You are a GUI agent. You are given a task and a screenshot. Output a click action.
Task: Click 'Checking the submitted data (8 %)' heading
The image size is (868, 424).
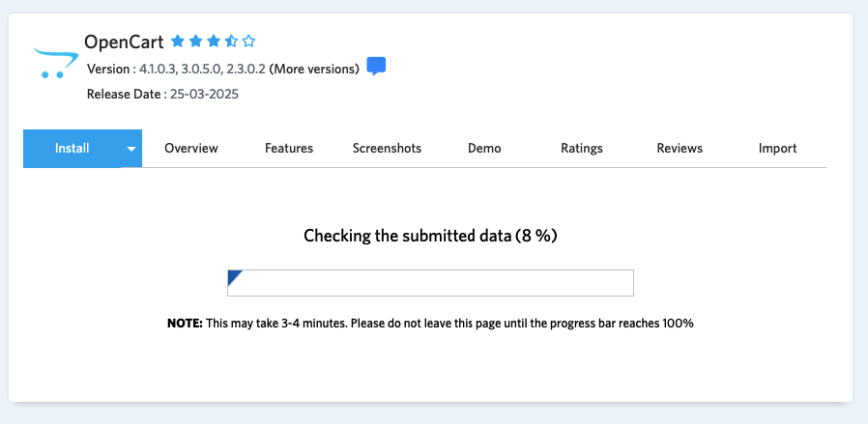(x=430, y=236)
